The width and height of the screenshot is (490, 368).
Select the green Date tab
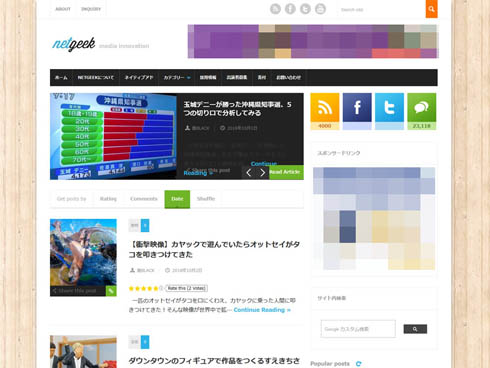177,199
